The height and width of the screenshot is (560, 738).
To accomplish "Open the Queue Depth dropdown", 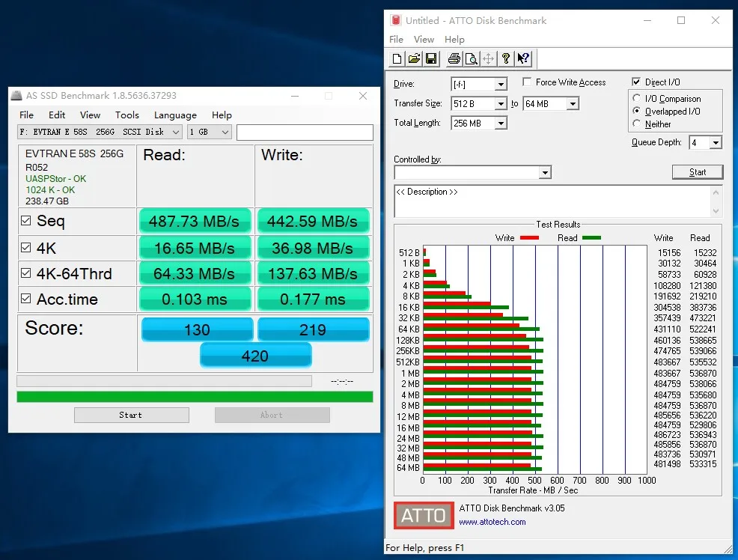I will tap(716, 142).
